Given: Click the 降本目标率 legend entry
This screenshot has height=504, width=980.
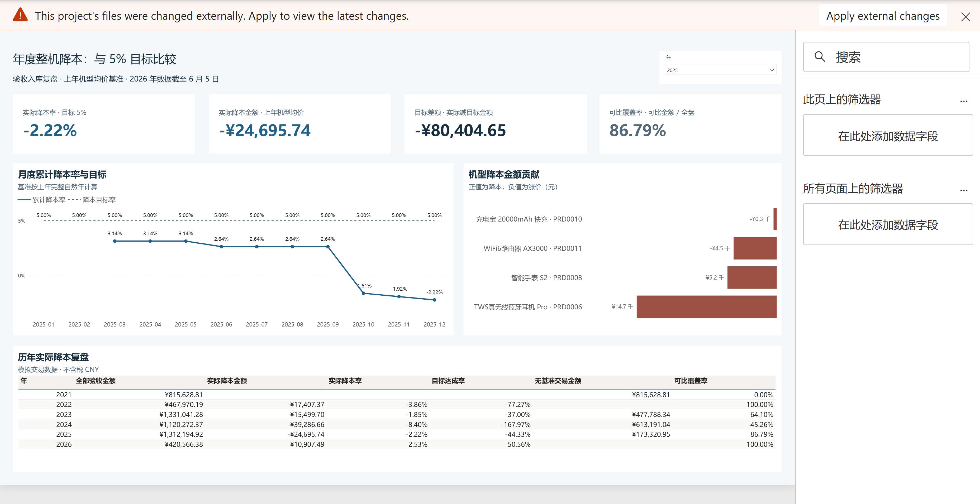Looking at the screenshot, I should [x=92, y=200].
